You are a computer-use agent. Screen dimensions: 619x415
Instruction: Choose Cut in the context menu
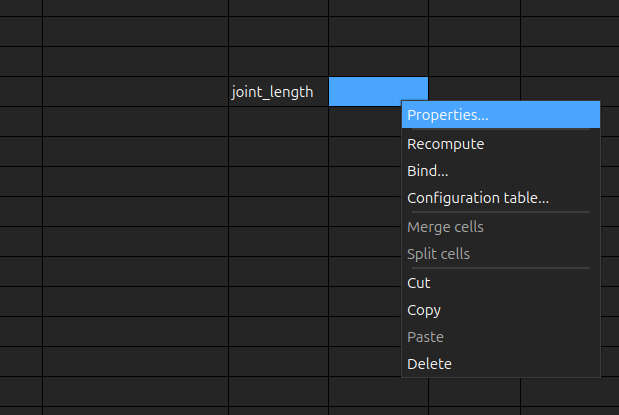click(419, 283)
